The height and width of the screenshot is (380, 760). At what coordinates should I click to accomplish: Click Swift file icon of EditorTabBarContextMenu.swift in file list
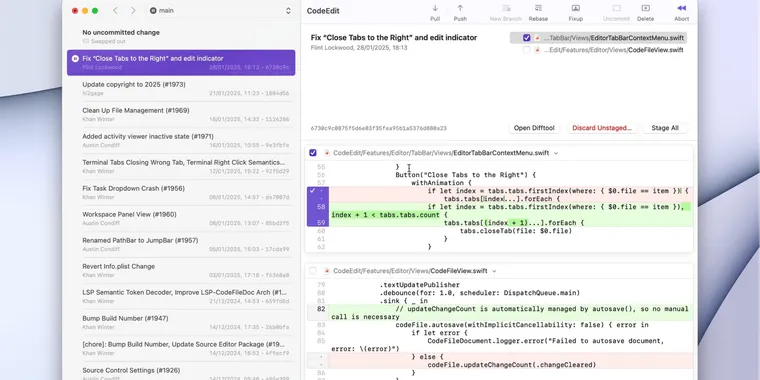[537, 38]
